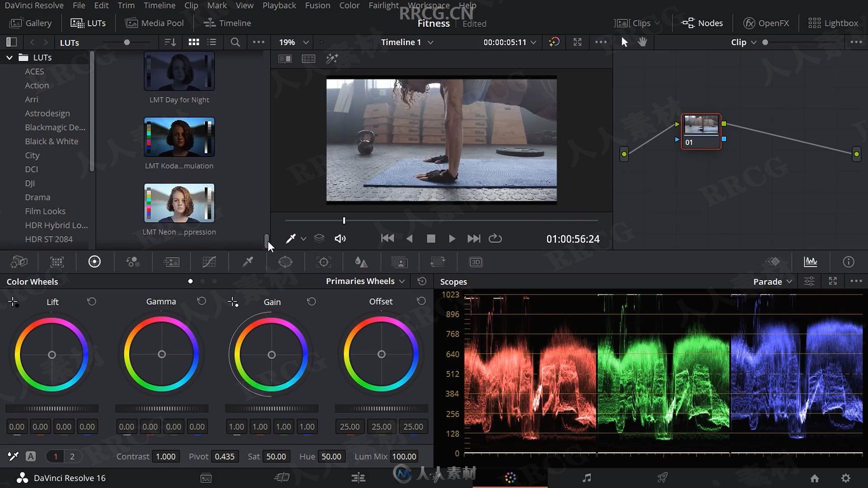Adjust the LUT thumbnail size slider

(127, 42)
